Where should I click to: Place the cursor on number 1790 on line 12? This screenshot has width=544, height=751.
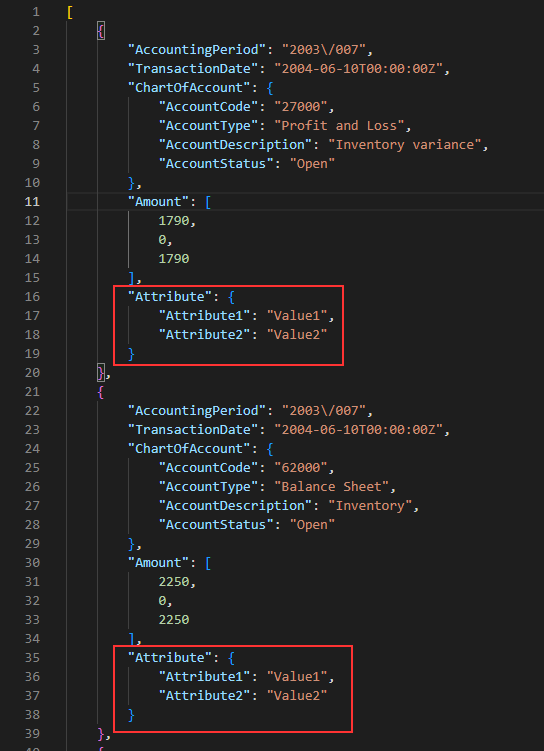[x=174, y=221]
